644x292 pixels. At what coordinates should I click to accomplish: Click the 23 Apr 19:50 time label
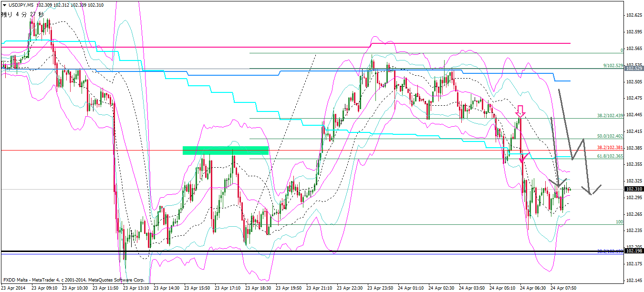pos(289,288)
